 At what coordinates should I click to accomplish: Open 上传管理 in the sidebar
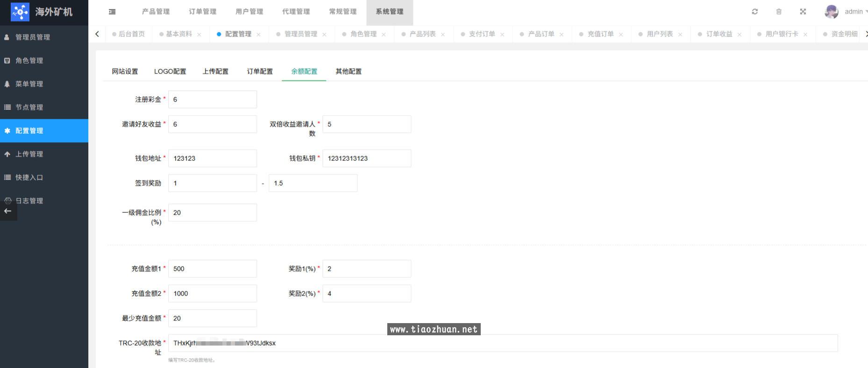[29, 154]
